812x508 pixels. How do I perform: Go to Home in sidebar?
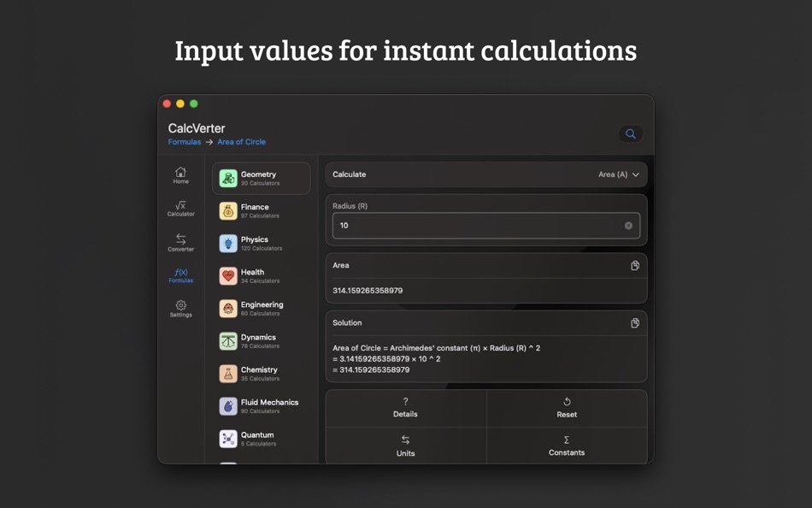coord(180,175)
